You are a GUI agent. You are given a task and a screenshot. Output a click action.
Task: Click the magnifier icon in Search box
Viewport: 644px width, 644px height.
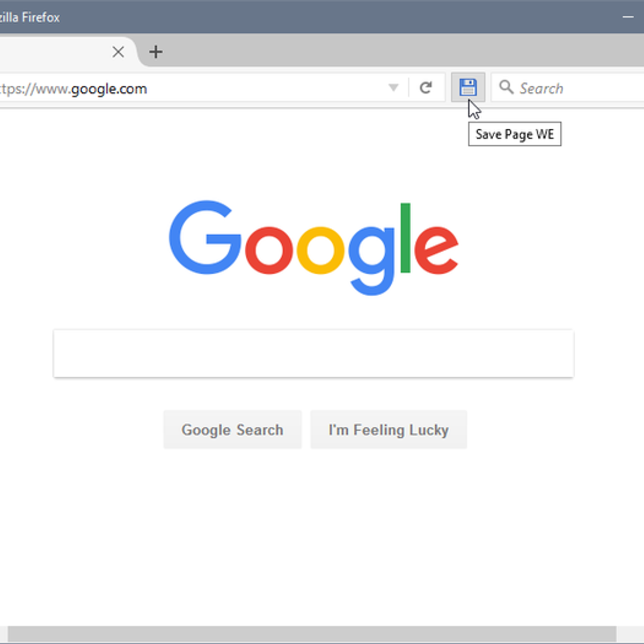click(506, 87)
